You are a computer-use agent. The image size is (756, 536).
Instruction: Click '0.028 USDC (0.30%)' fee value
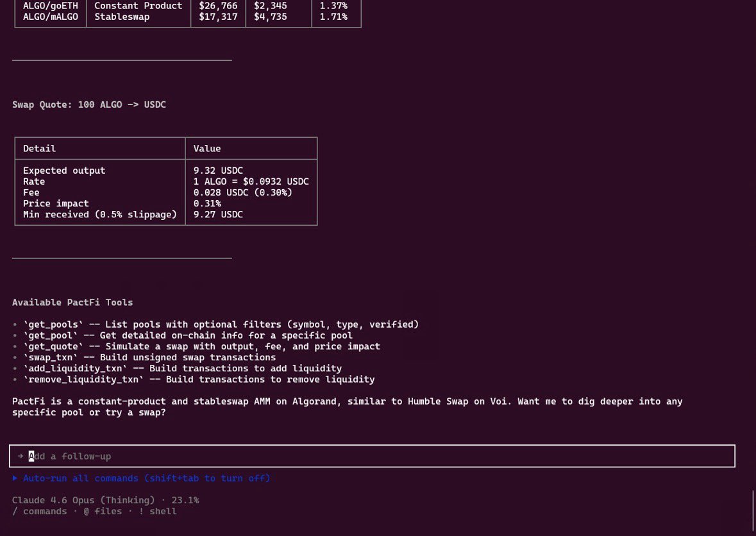point(243,192)
